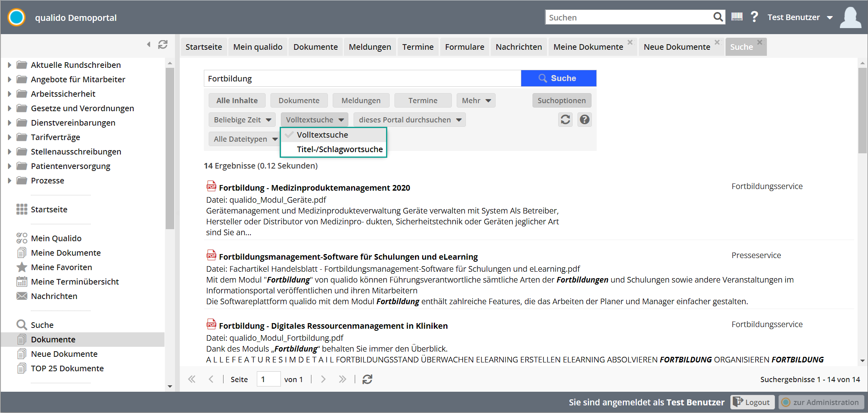Click the main content vertical scrollbar
This screenshot has height=413, width=868.
tap(862, 110)
